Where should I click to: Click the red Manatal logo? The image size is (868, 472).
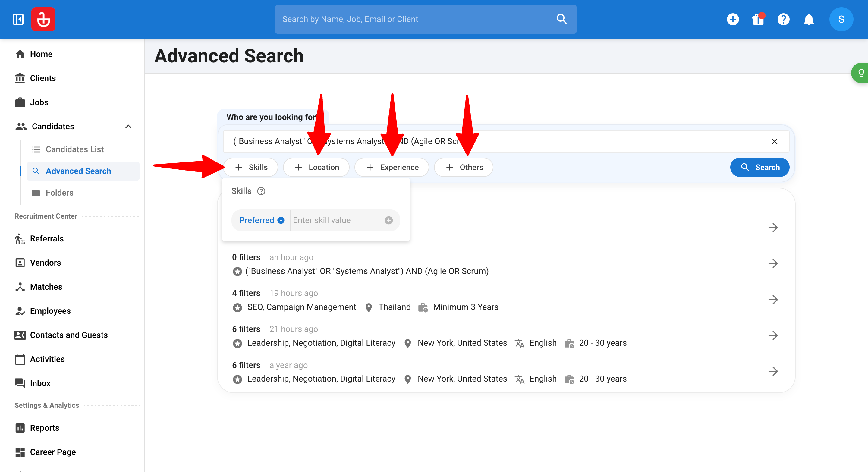pos(43,19)
